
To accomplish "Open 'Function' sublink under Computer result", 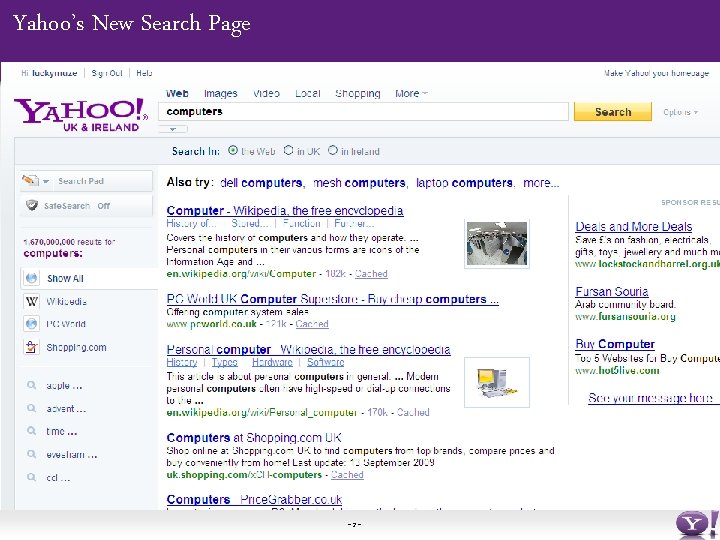I will pos(301,224).
